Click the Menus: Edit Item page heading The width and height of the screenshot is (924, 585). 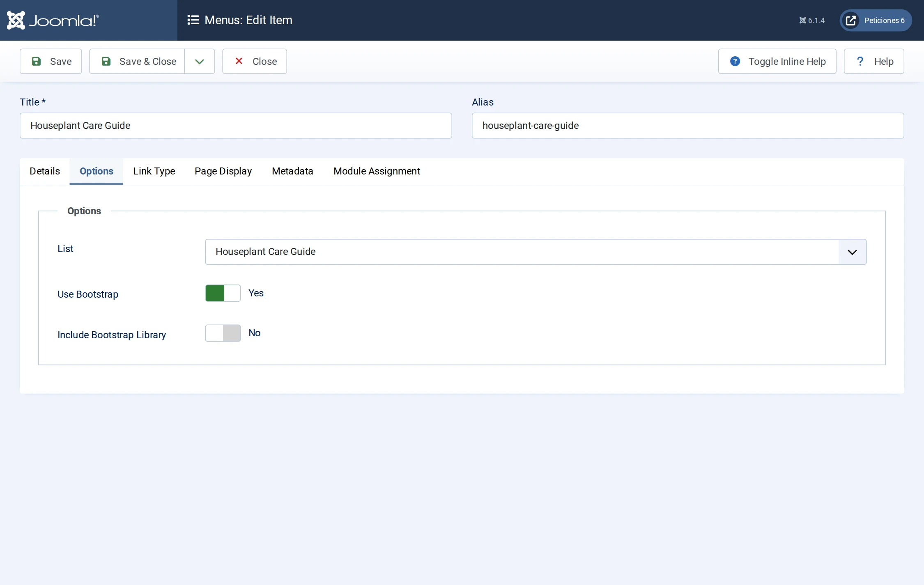coord(248,20)
